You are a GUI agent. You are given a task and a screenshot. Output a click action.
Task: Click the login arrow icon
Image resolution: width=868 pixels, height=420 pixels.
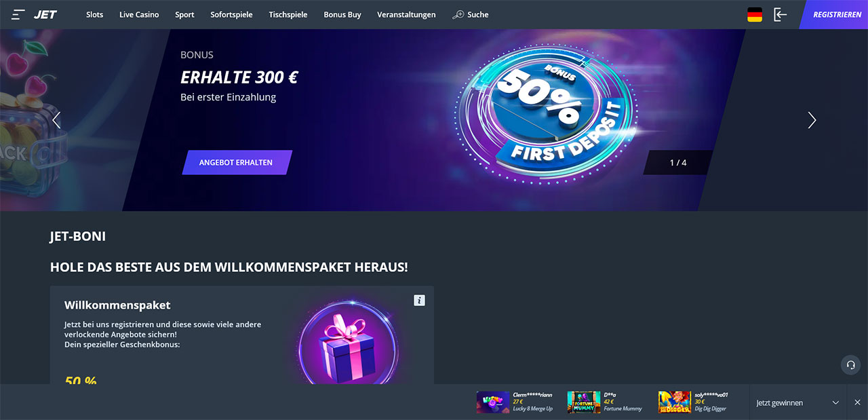point(781,14)
